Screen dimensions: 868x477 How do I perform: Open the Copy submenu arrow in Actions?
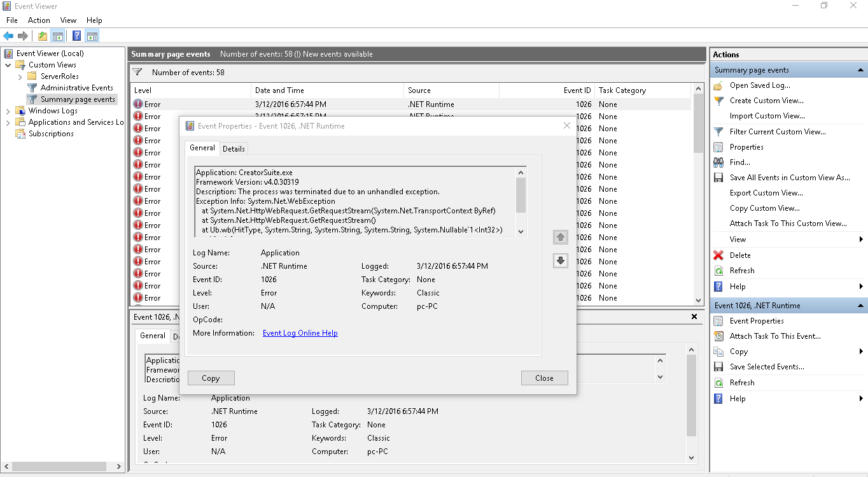point(861,352)
